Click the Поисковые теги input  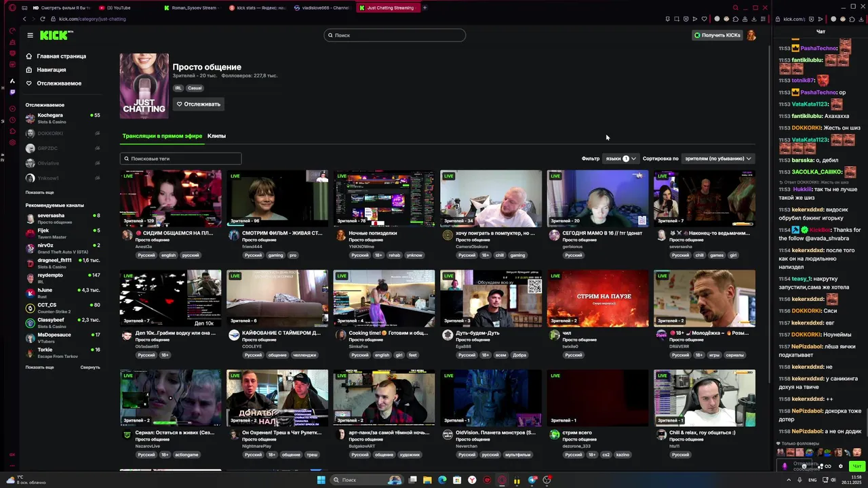coord(180,159)
